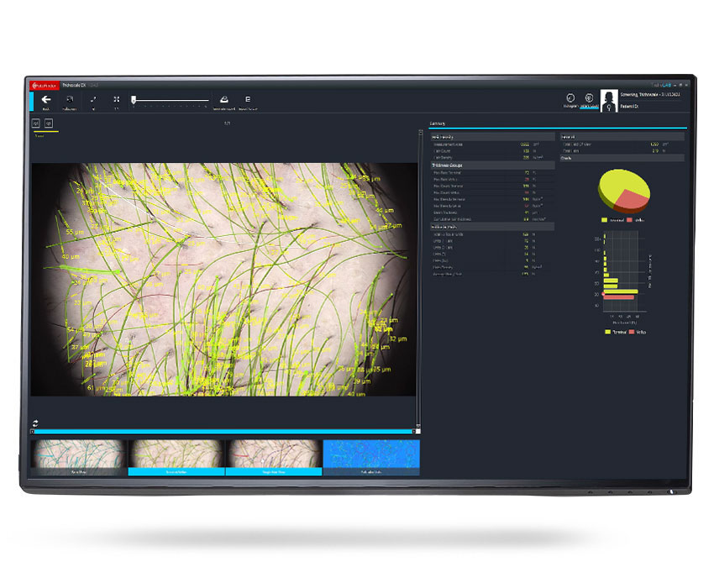Image resolution: width=714 pixels, height=588 pixels.
Task: Collapse the Follicular Units section header
Action: click(491, 226)
